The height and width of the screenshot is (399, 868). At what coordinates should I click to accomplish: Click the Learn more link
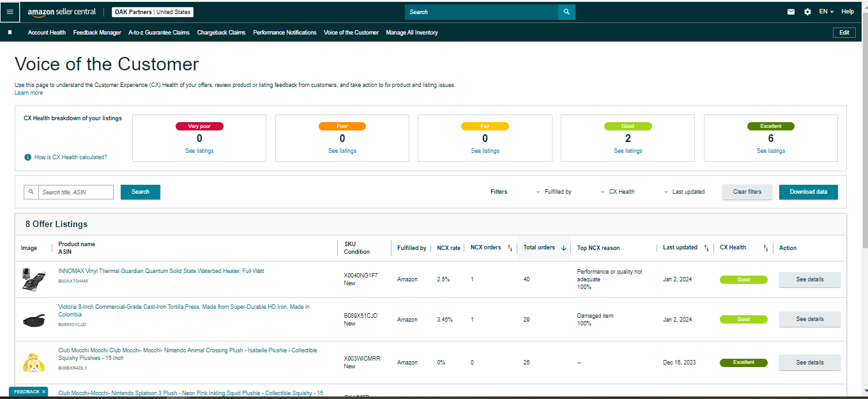pyautogui.click(x=29, y=93)
